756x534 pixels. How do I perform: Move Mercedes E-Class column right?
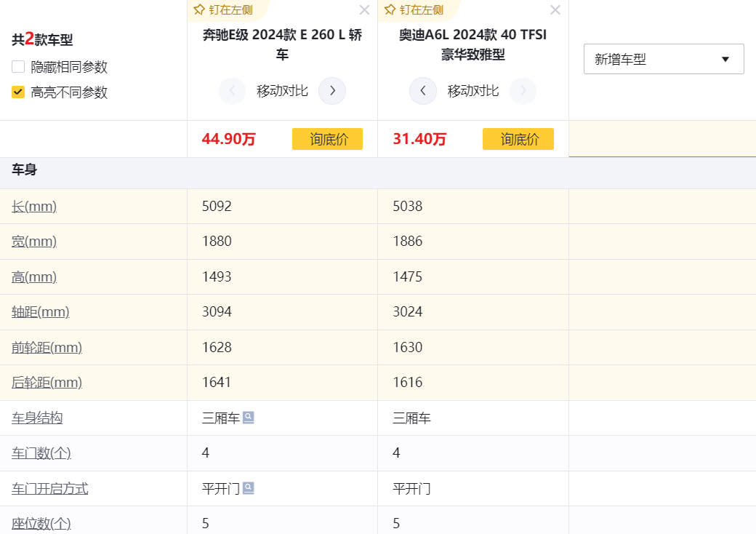click(332, 91)
